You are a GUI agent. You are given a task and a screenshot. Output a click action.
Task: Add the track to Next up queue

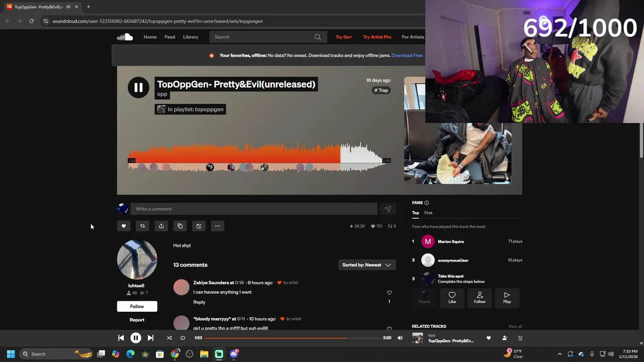coord(199,226)
